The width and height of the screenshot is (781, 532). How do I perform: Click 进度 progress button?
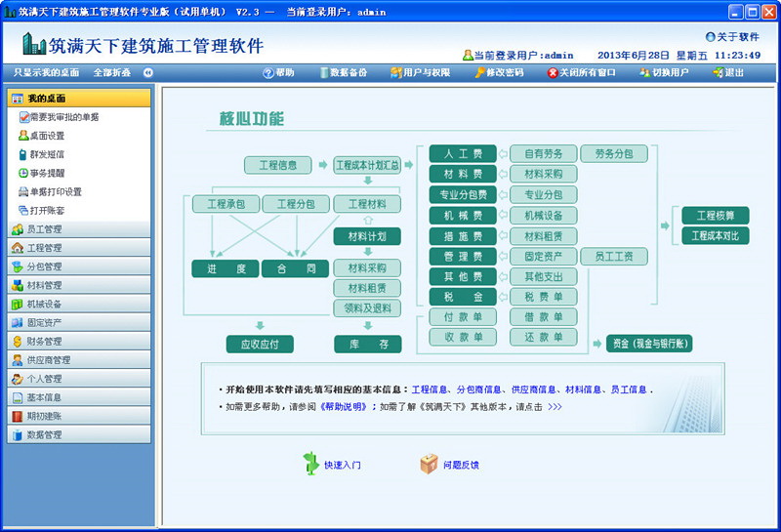pos(226,268)
